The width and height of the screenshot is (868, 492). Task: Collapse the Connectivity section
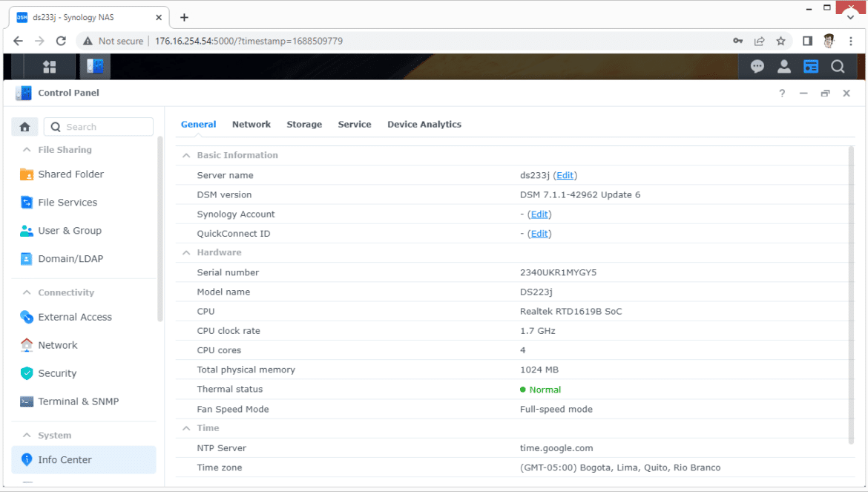pos(26,292)
